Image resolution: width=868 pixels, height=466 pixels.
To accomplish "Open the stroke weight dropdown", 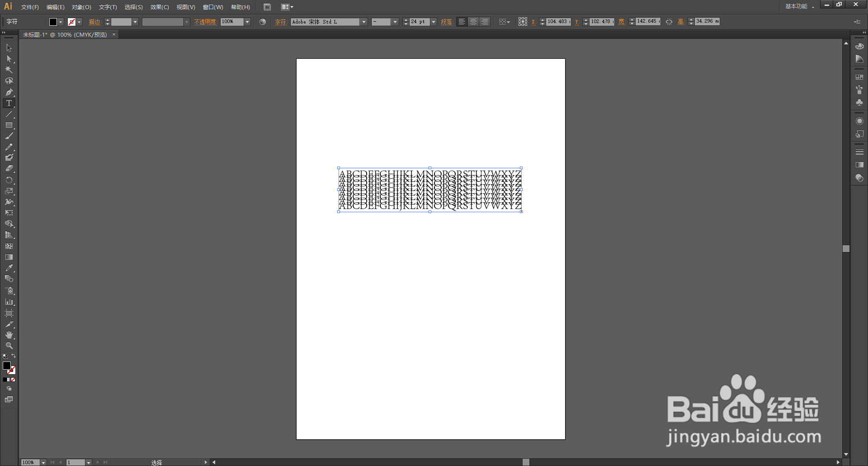I will coord(135,22).
